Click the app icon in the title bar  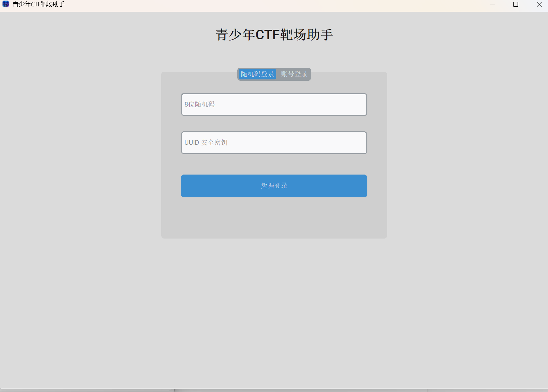pyautogui.click(x=6, y=4)
